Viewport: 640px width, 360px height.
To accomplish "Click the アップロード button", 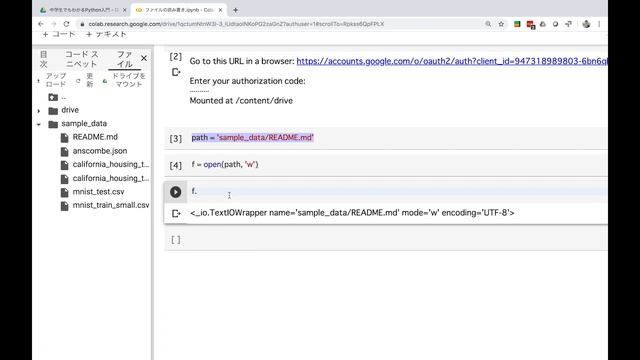I will (52, 80).
